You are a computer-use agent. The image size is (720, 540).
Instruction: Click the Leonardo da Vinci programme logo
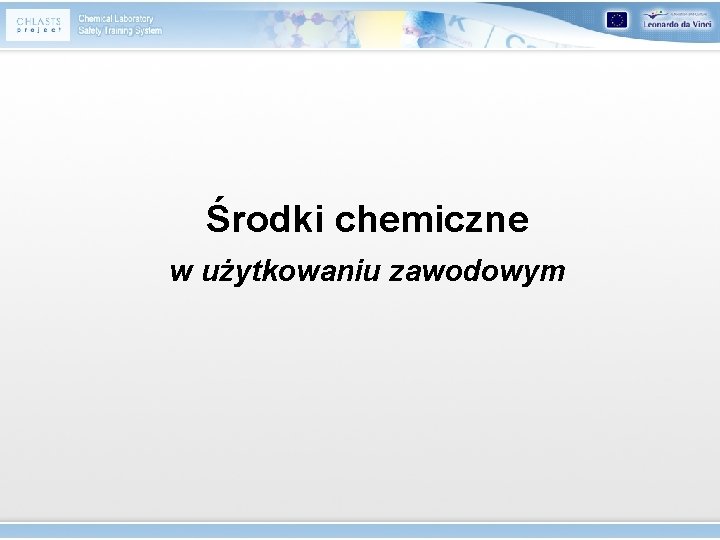click(x=677, y=20)
